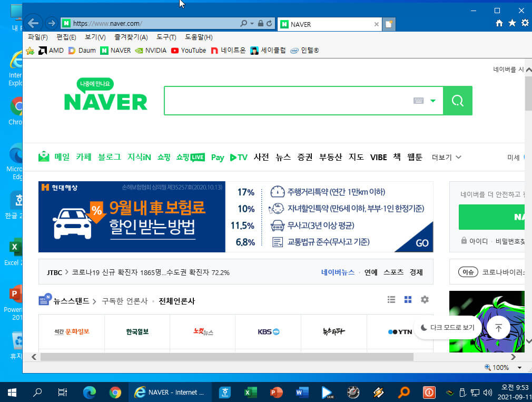532x402 pixels.
Task: Click the green Naver search magnifier button
Action: [x=457, y=101]
